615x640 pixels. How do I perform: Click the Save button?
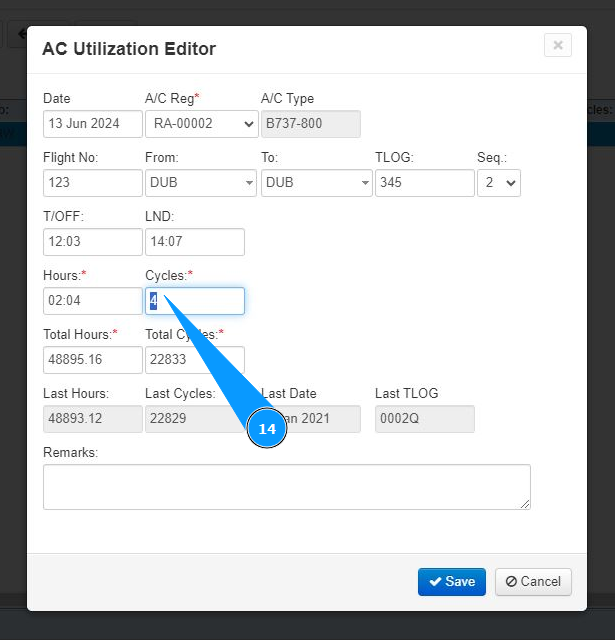(452, 582)
